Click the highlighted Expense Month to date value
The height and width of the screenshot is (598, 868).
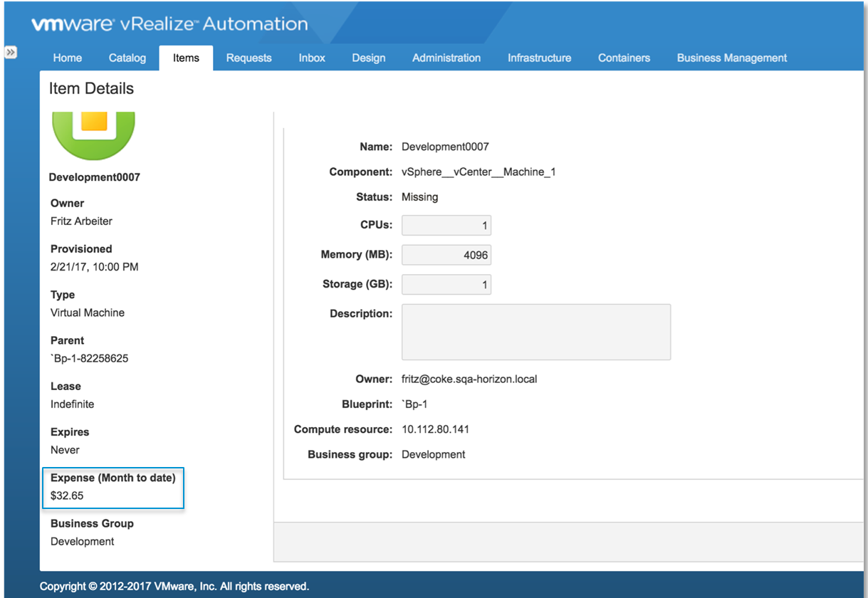pos(68,495)
